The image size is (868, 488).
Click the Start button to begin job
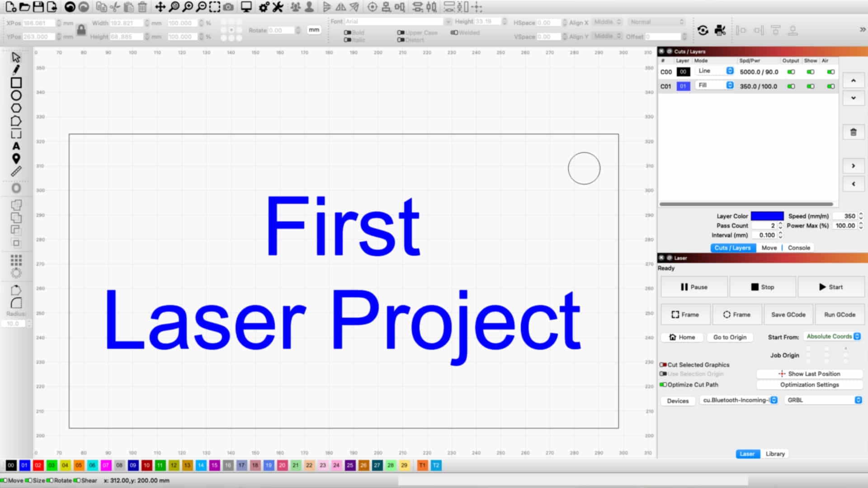click(x=830, y=286)
